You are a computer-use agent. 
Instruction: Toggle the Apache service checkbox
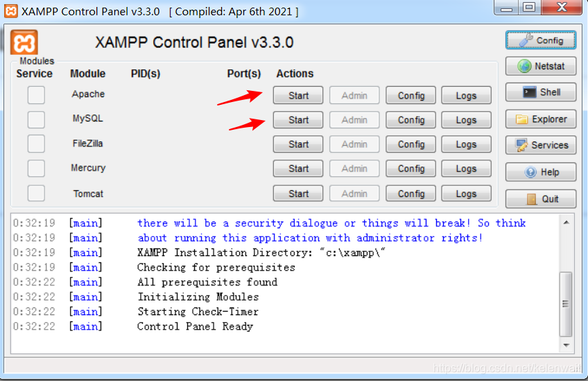click(x=36, y=95)
